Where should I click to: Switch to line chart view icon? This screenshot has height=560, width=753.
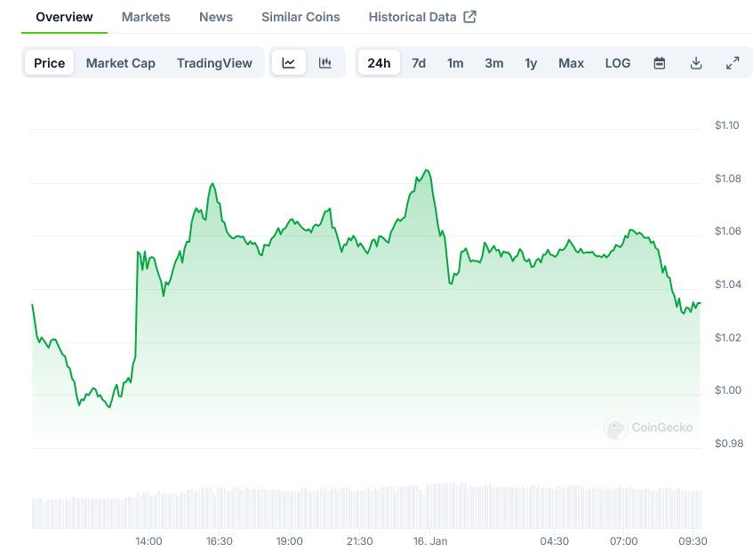coord(289,63)
